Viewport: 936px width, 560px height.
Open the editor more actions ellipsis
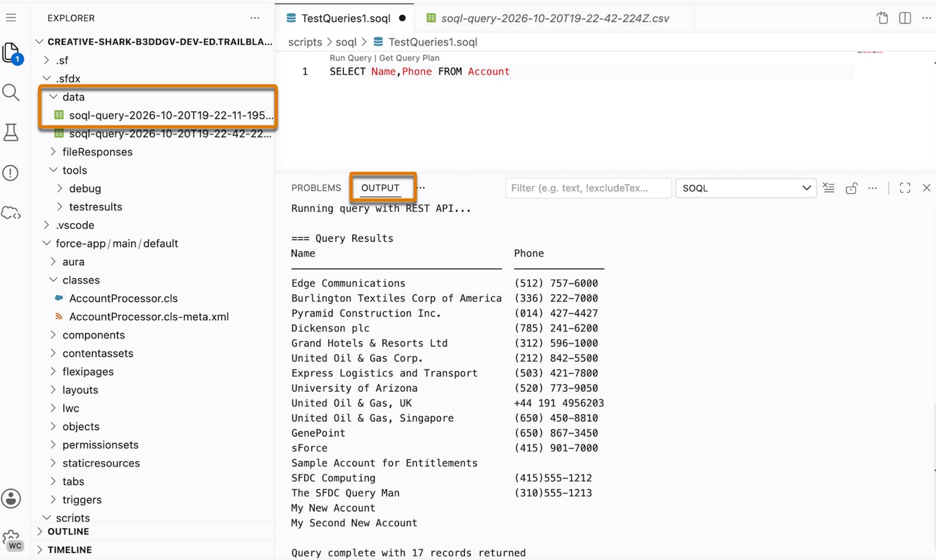[926, 18]
